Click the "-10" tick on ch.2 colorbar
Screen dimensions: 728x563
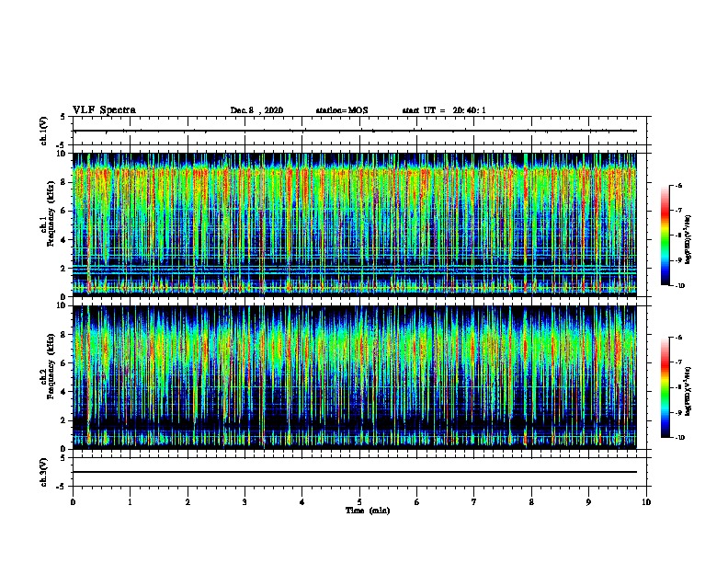679,438
